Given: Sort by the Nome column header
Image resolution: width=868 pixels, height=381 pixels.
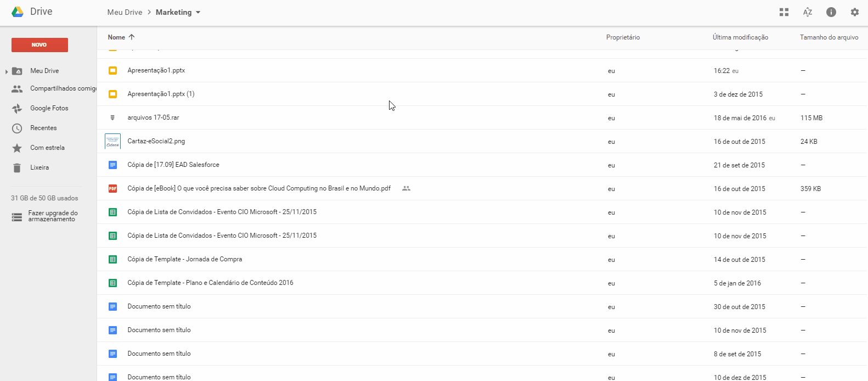Looking at the screenshot, I should click(116, 37).
